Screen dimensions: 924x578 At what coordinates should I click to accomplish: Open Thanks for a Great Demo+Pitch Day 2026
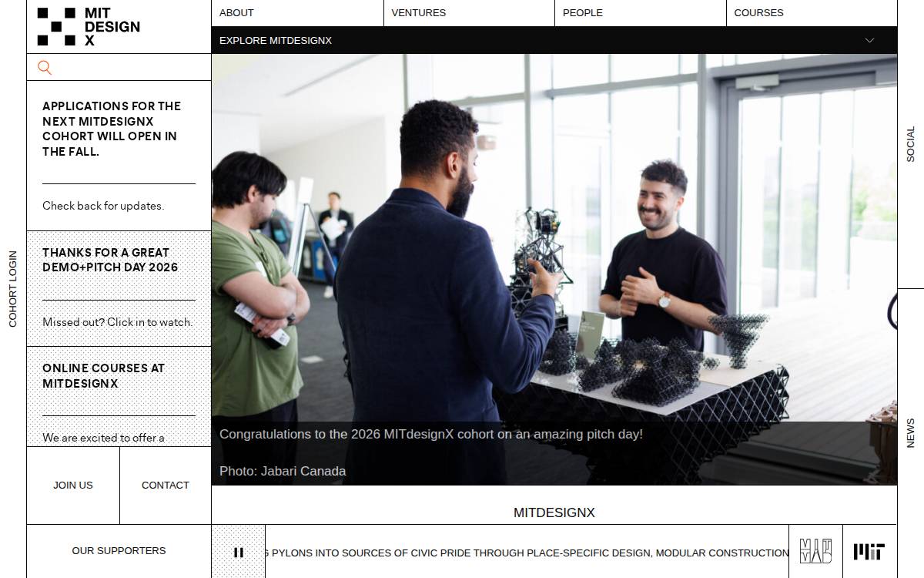click(x=110, y=260)
